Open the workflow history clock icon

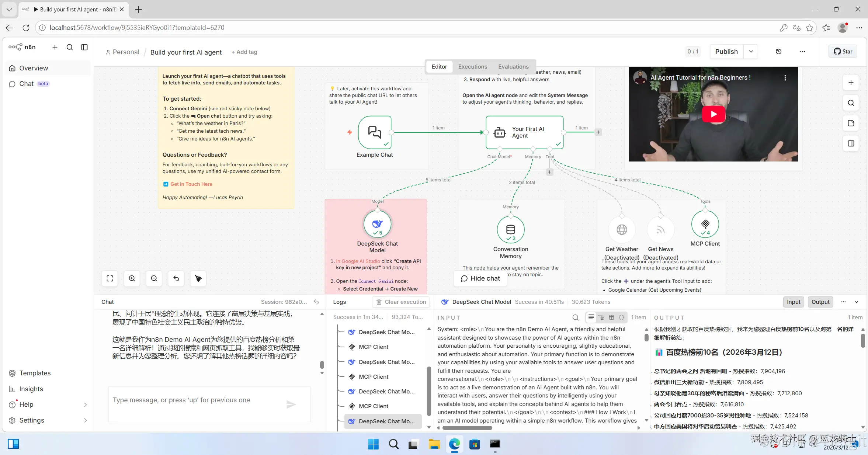778,52
